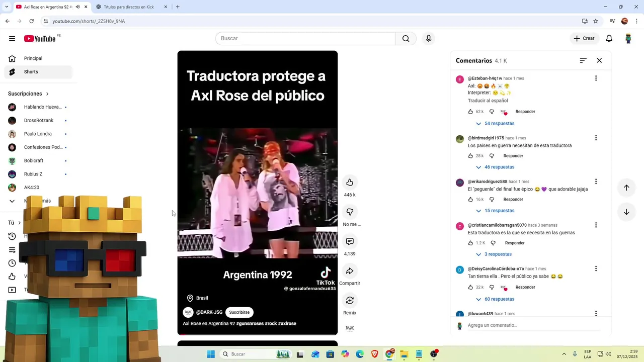Show hidden system tray icons

click(x=564, y=354)
